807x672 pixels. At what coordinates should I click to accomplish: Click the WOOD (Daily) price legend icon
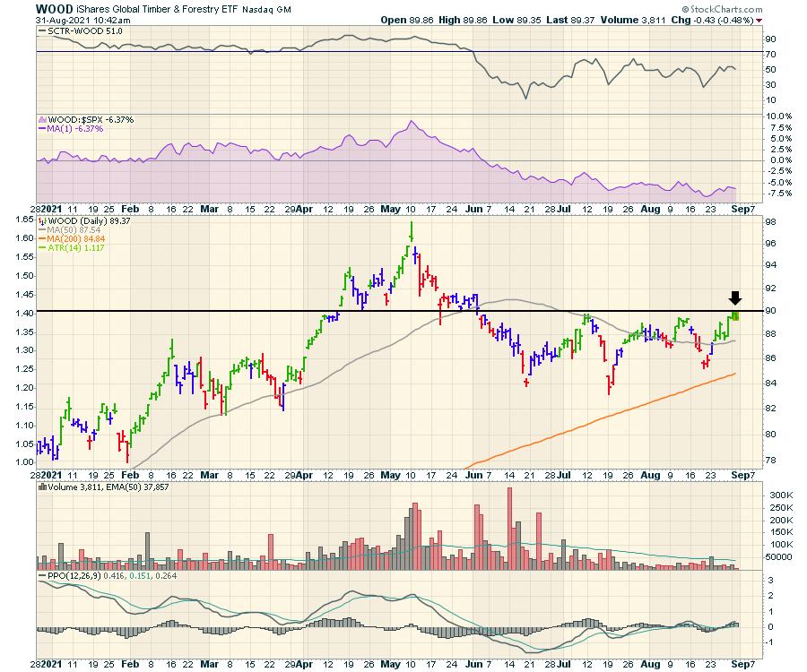[x=42, y=221]
